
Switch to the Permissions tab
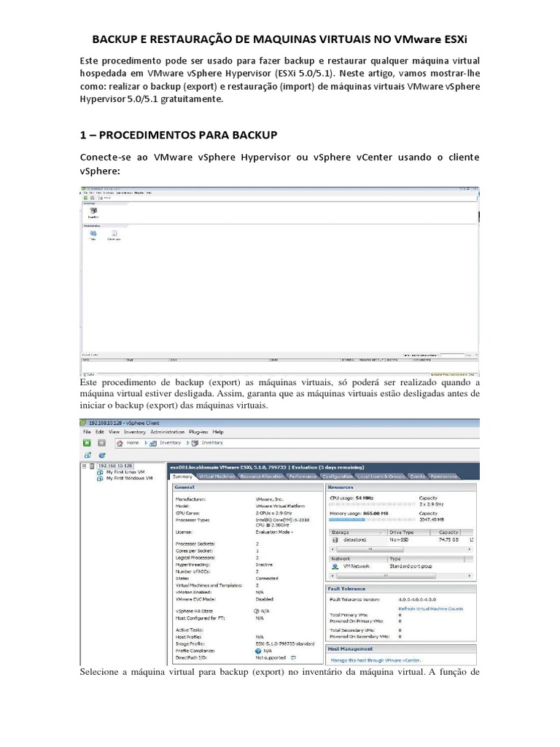click(x=444, y=476)
